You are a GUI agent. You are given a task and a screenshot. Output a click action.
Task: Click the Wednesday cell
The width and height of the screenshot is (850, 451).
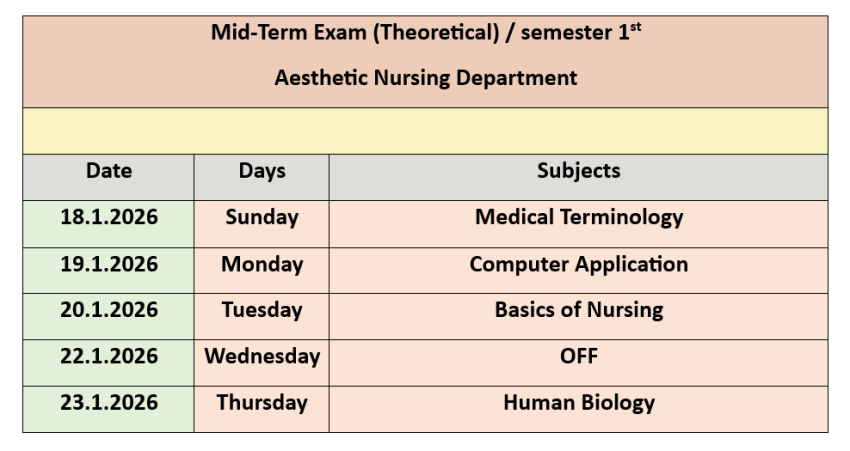262,356
